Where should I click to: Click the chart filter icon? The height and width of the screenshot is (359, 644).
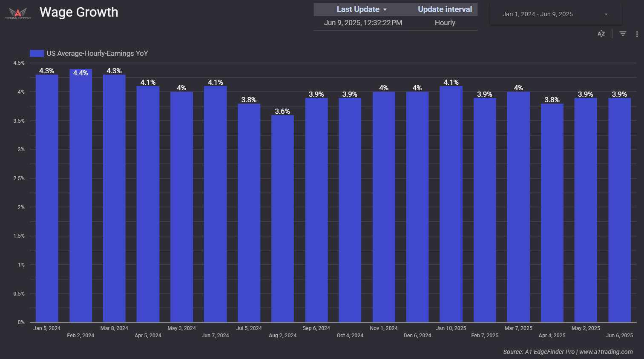(x=623, y=34)
